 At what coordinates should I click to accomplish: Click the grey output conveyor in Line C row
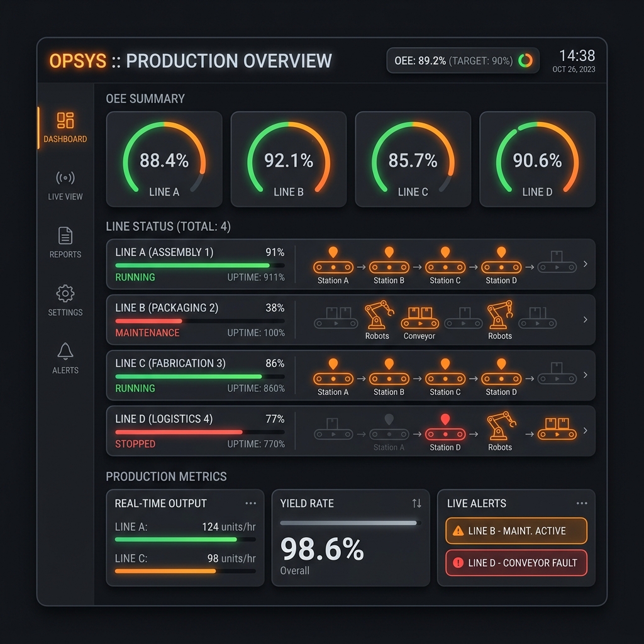pos(557,374)
